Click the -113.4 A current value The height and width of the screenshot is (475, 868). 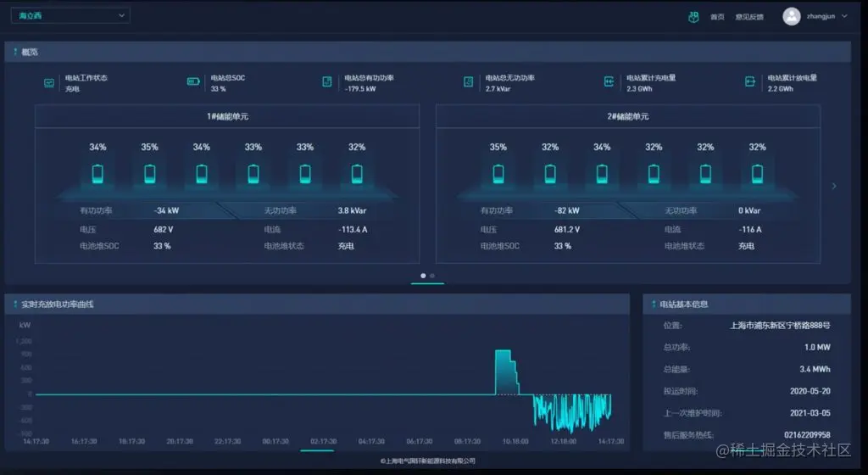click(x=353, y=229)
